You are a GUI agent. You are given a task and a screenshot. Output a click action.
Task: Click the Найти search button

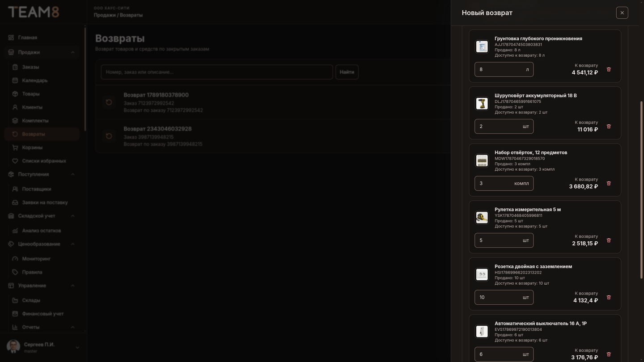347,72
